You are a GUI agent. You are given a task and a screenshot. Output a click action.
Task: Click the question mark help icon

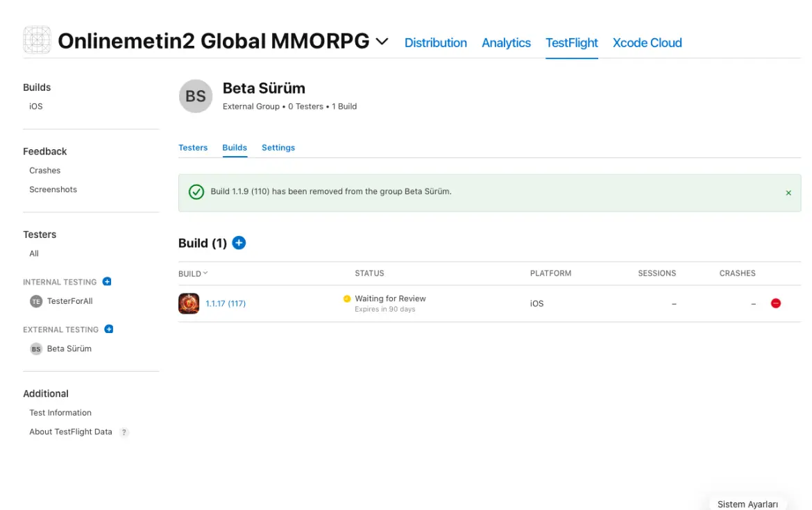[124, 432]
